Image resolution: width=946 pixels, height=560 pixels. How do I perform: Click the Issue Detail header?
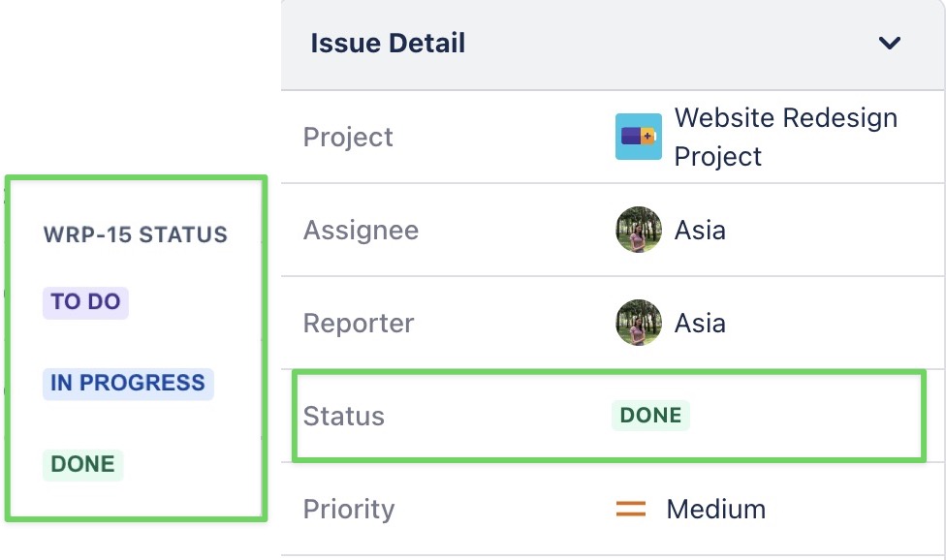pyautogui.click(x=388, y=43)
